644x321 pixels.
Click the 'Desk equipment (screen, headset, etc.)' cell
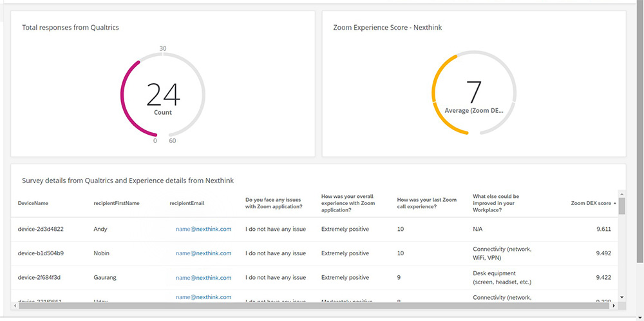point(502,277)
